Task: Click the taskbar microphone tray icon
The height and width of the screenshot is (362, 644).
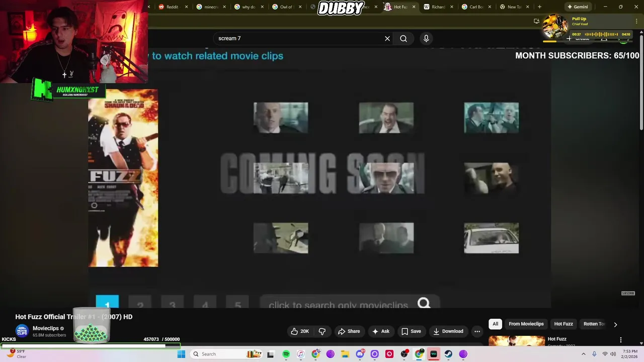Action: click(594, 354)
